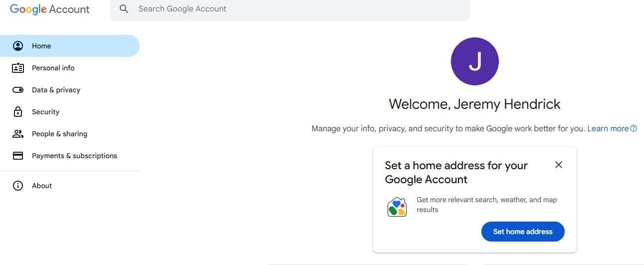Click the Security padlock icon

point(18,112)
